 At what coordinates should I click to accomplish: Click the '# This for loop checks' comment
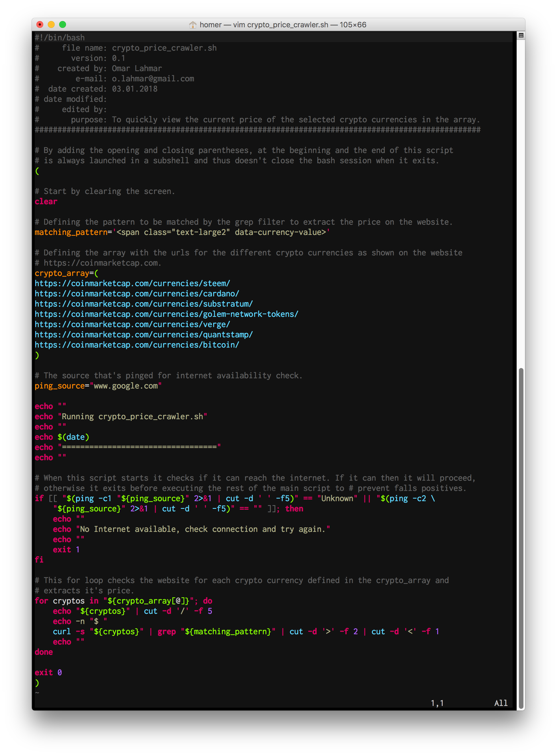242,581
